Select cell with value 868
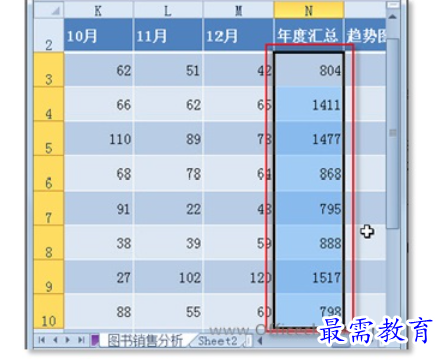The height and width of the screenshot is (362, 441). pos(309,173)
